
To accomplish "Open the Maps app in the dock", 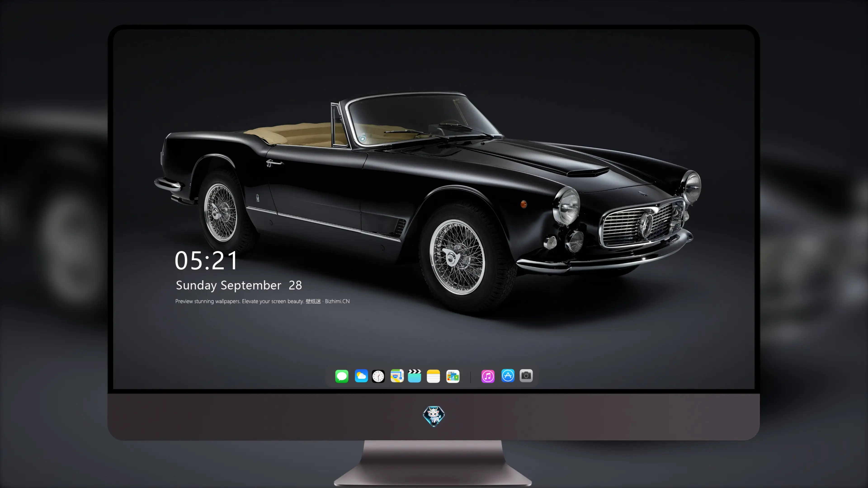I will coord(397,376).
